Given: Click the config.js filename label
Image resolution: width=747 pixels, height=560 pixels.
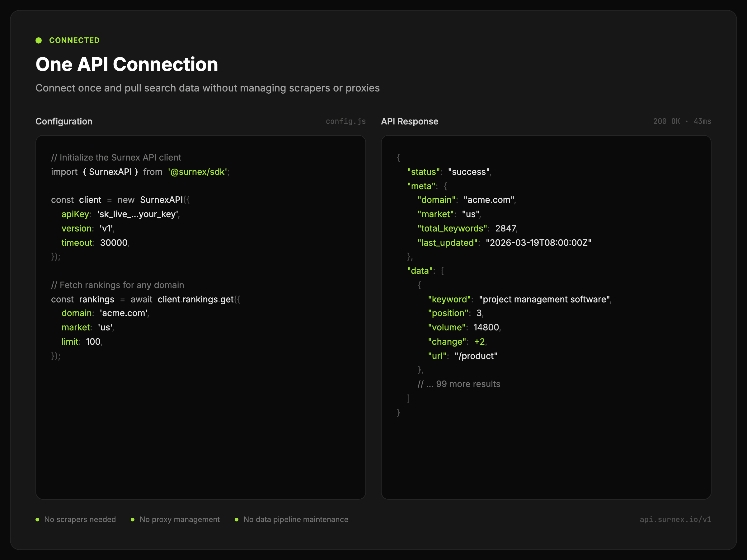Looking at the screenshot, I should (345, 122).
